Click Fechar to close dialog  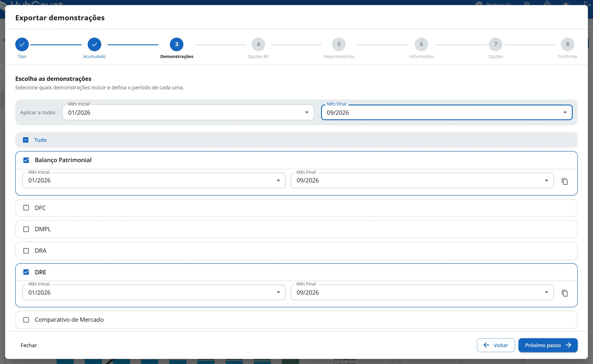tap(29, 345)
